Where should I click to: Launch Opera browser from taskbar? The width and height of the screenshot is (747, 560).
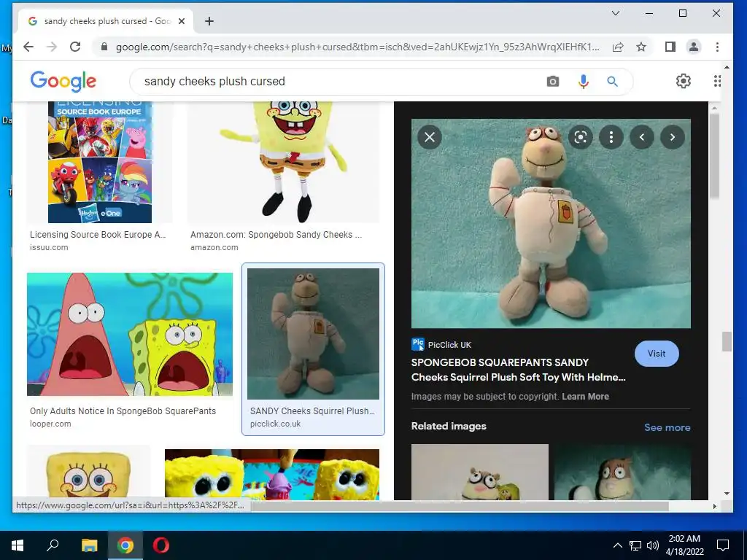pos(161,545)
